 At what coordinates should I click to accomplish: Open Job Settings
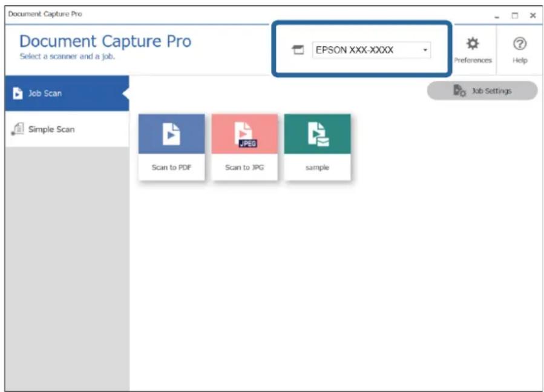click(x=482, y=91)
